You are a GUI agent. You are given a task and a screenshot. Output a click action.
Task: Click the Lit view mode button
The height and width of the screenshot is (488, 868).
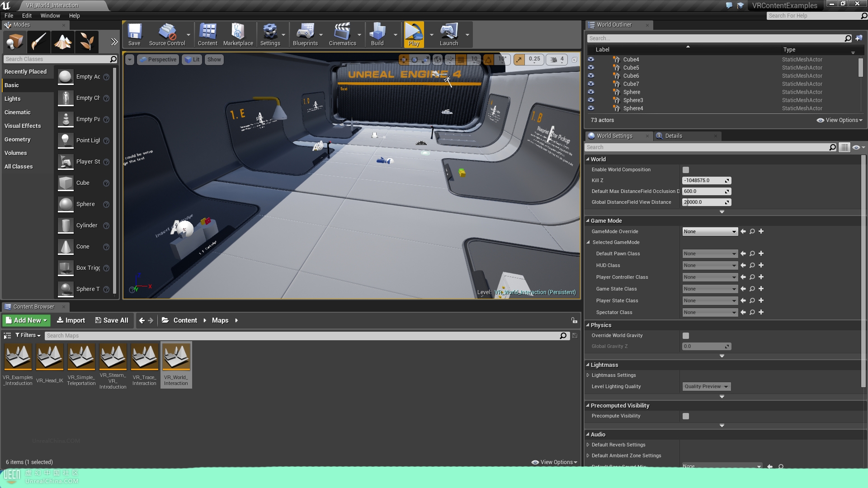pos(192,60)
